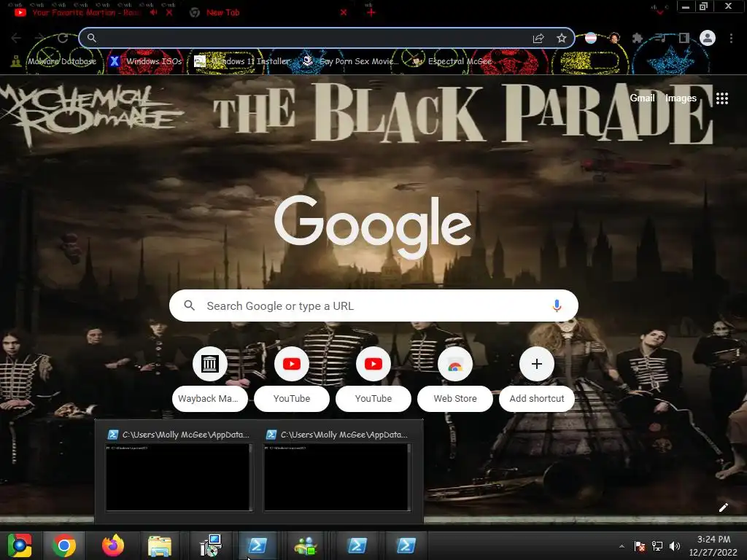This screenshot has height=560, width=747.
Task: Share this page using the share icon
Action: coord(538,38)
